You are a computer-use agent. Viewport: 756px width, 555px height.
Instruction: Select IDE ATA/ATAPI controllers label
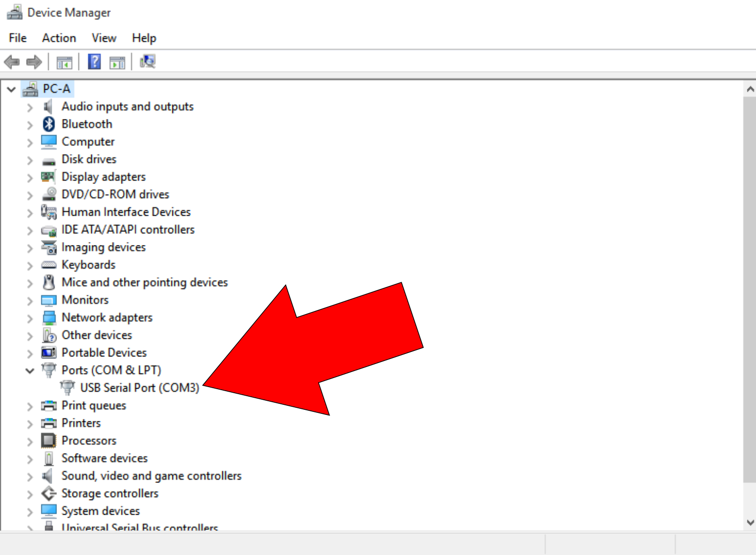pos(128,229)
